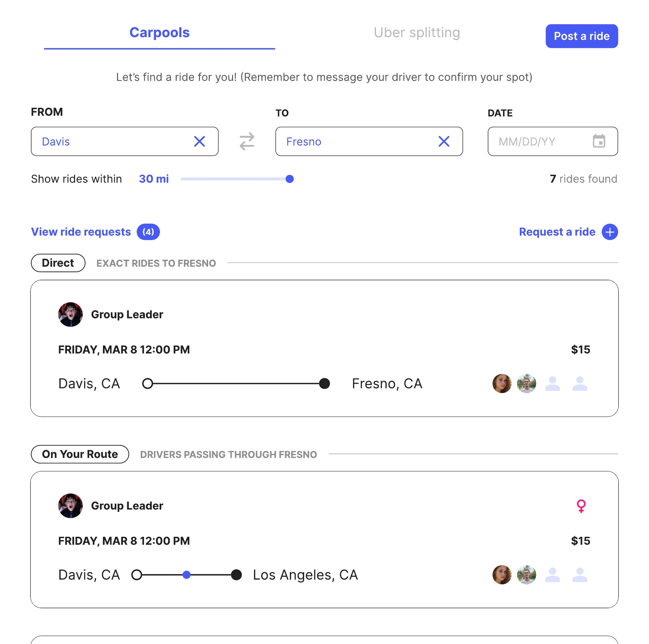Click the woman passenger avatar on Los Angeles ride
Viewport: 649px width, 644px height.
(x=502, y=575)
